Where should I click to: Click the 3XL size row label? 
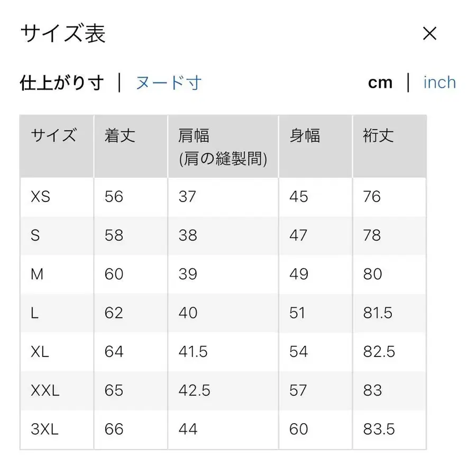[x=44, y=429]
